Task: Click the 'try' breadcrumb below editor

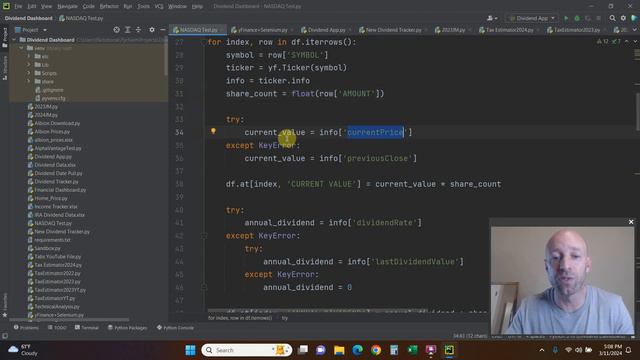Action: pyautogui.click(x=285, y=318)
